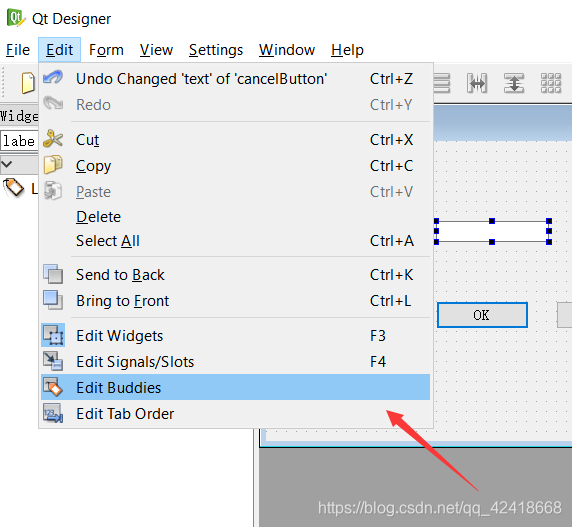Image resolution: width=572 pixels, height=527 pixels.
Task: Open the Form menu
Action: (106, 50)
